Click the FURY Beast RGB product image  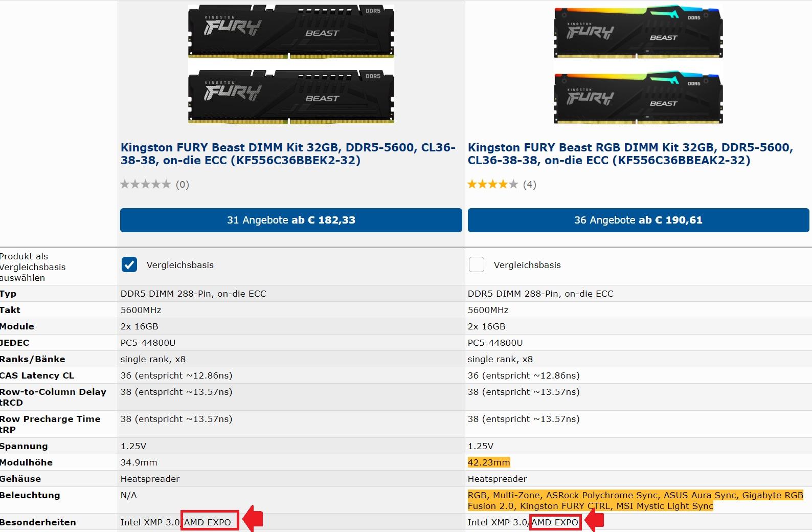[638, 65]
